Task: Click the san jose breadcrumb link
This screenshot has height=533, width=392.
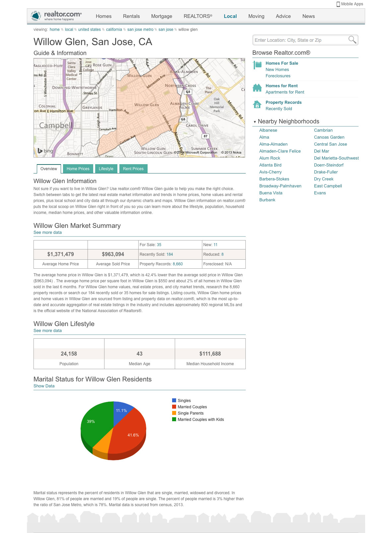Action: pyautogui.click(x=166, y=30)
